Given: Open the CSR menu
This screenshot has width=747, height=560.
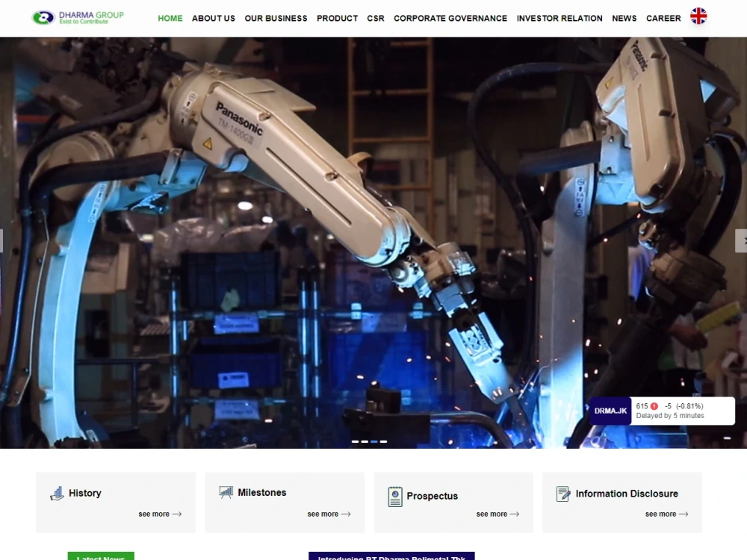Looking at the screenshot, I should click(x=376, y=18).
